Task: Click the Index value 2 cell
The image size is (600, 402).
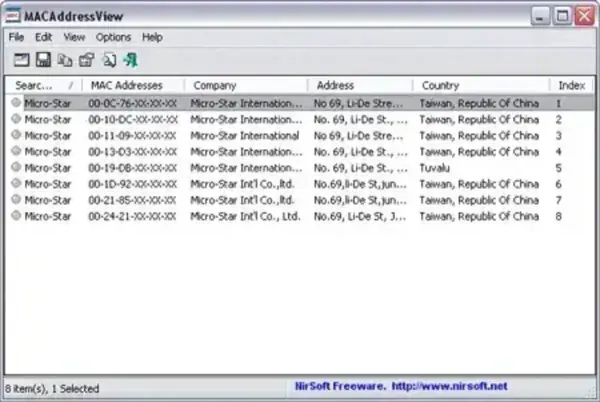Action: pos(559,120)
